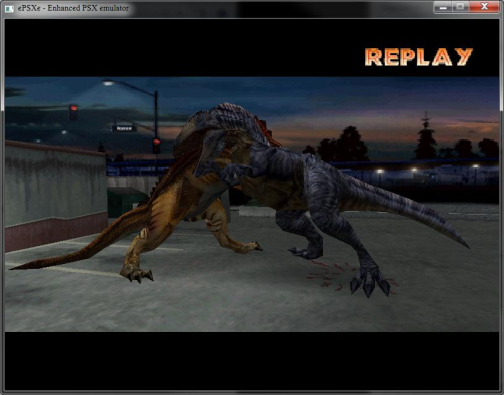Click the ePSXe application icon in title bar

(9, 8)
